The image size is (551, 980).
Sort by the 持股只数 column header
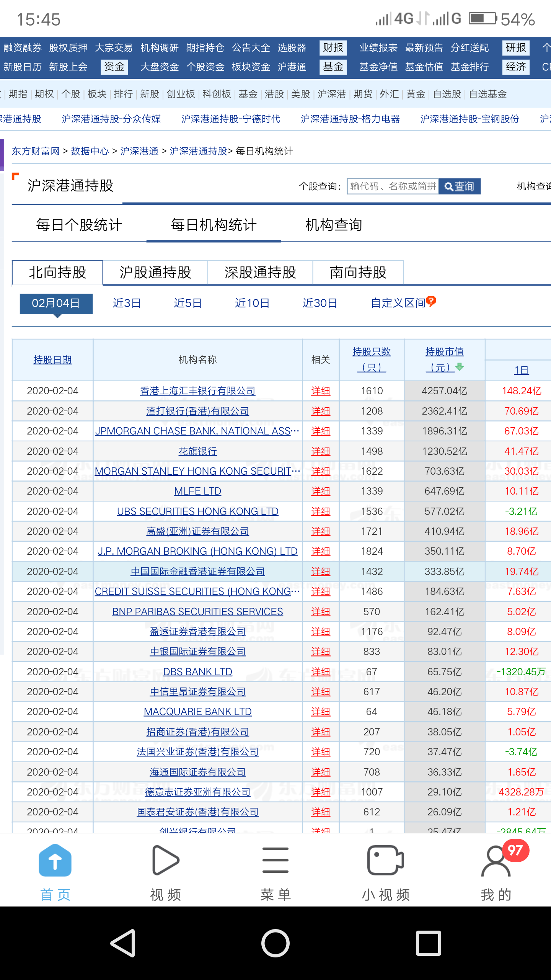372,359
